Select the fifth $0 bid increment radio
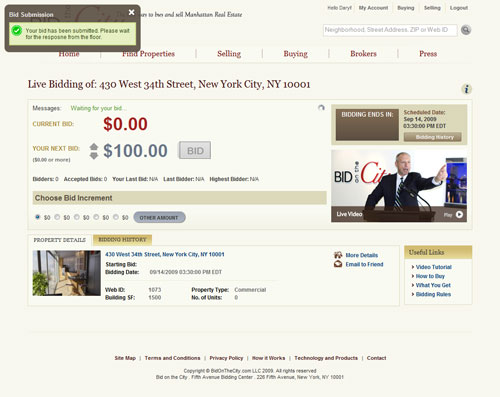 click(116, 217)
